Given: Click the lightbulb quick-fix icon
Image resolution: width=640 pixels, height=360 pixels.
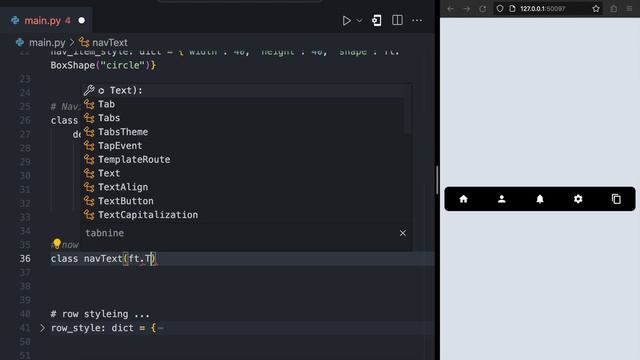Looking at the screenshot, I should coord(57,244).
